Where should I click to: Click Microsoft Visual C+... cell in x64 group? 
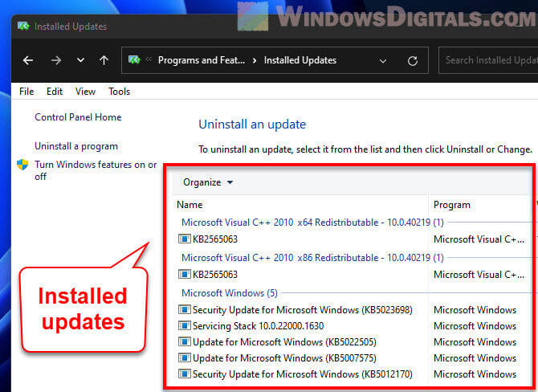(479, 239)
